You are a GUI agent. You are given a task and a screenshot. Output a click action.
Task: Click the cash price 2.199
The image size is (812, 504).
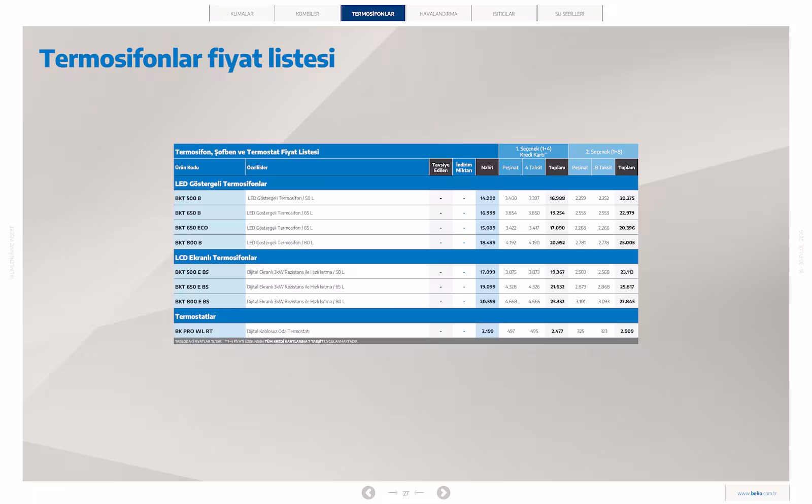488,331
